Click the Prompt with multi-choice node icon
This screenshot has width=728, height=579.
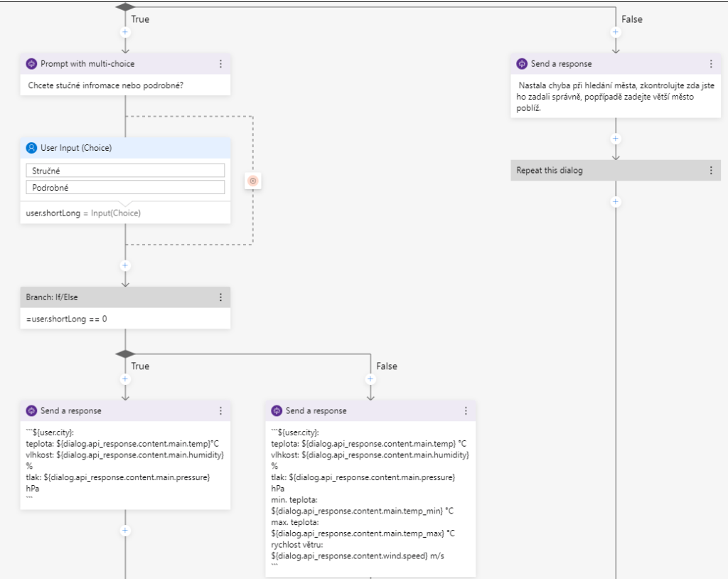click(31, 64)
